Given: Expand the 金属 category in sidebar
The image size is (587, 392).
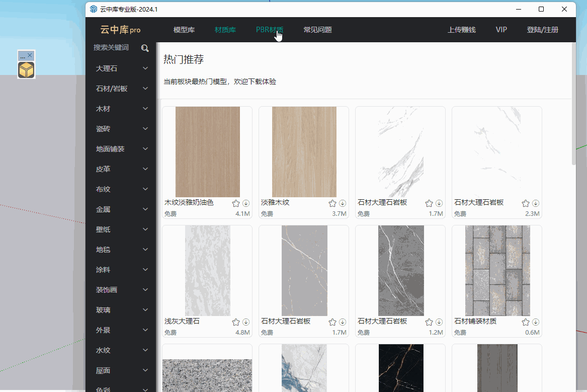Looking at the screenshot, I should point(145,209).
